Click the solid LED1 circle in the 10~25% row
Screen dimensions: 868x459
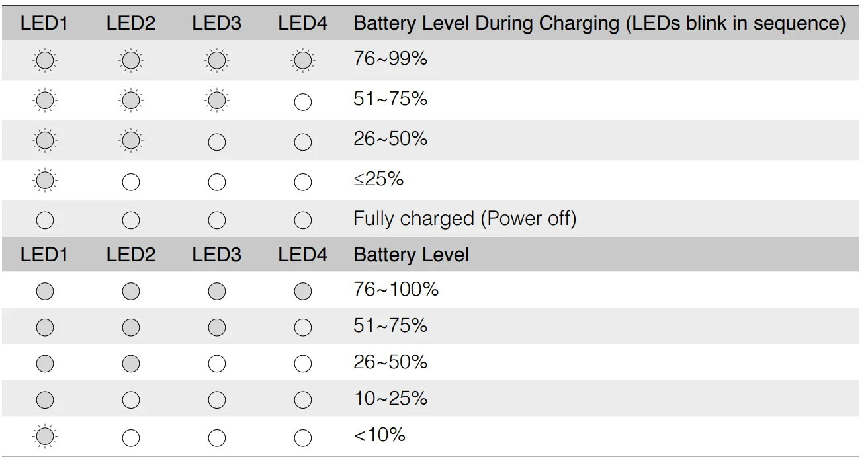(44, 400)
